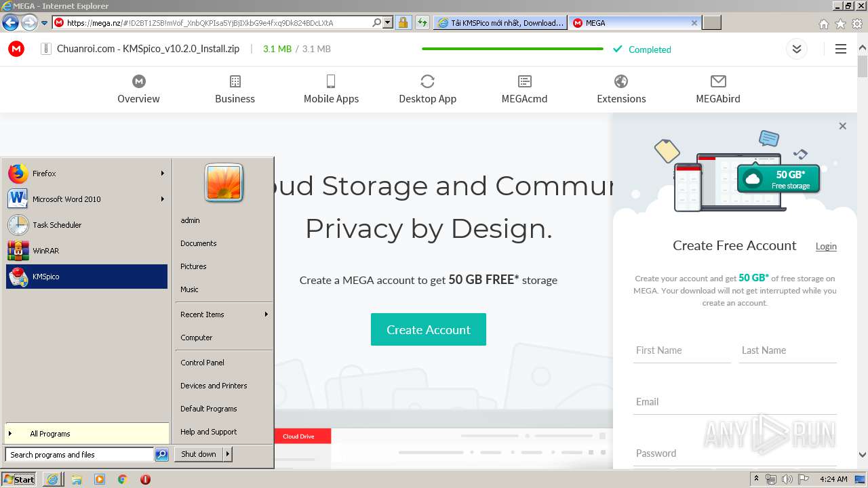
Task: Open Control Panel from Start menu
Action: point(202,363)
